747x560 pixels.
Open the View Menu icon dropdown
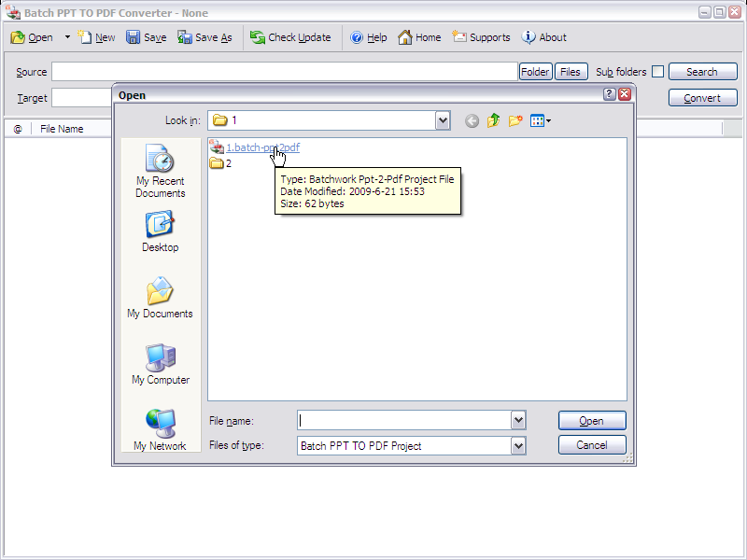click(541, 121)
